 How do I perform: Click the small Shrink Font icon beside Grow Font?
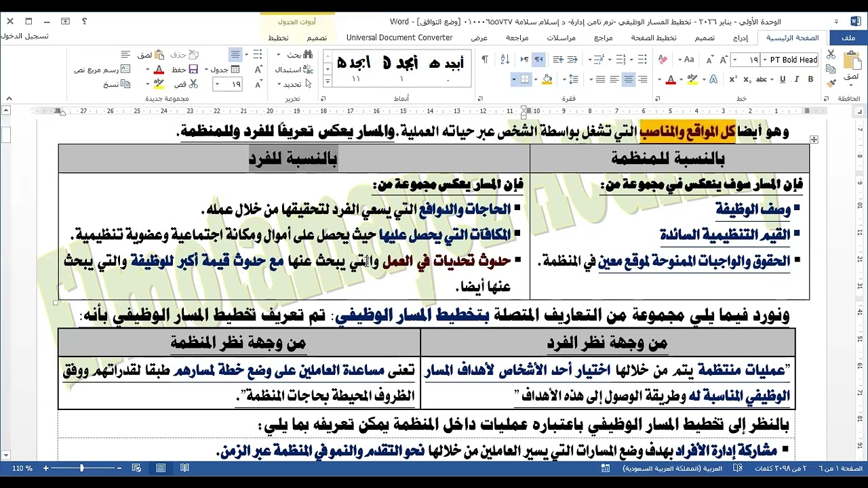click(710, 60)
